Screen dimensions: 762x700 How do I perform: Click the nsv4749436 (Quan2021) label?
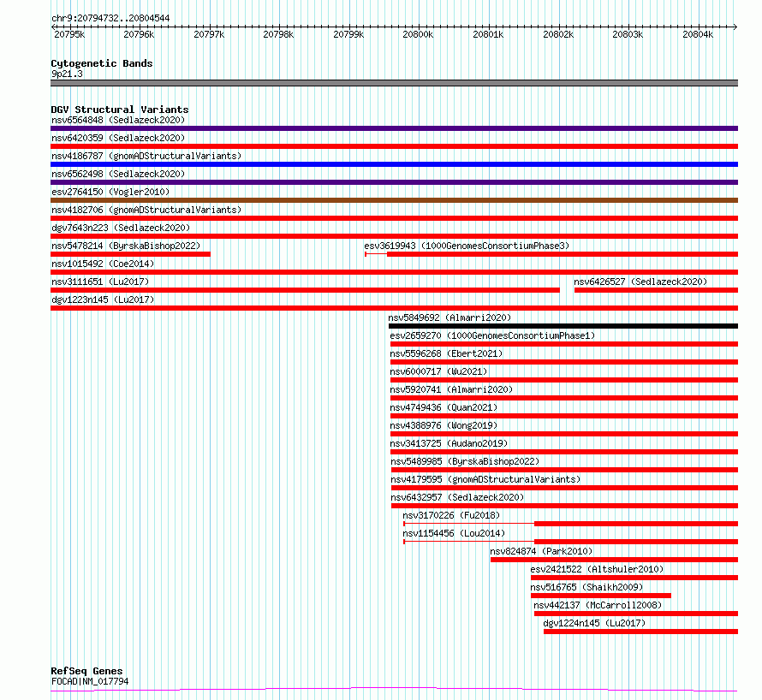pos(444,407)
